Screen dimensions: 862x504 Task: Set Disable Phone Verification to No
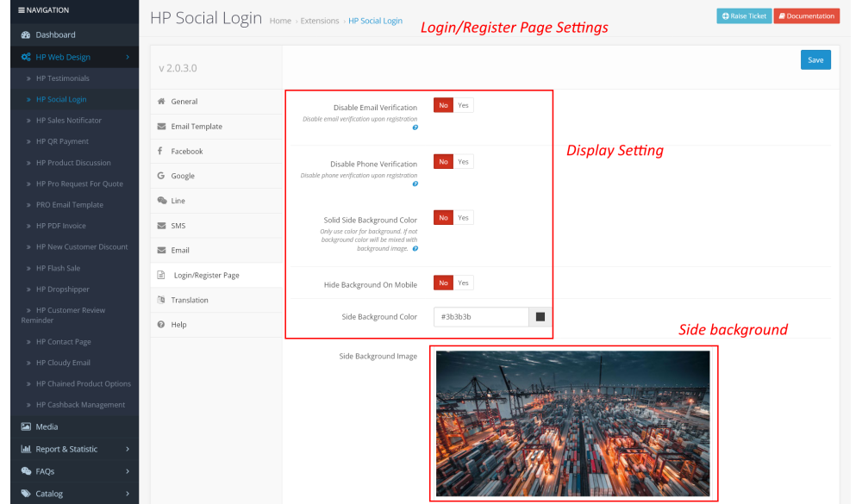point(443,162)
